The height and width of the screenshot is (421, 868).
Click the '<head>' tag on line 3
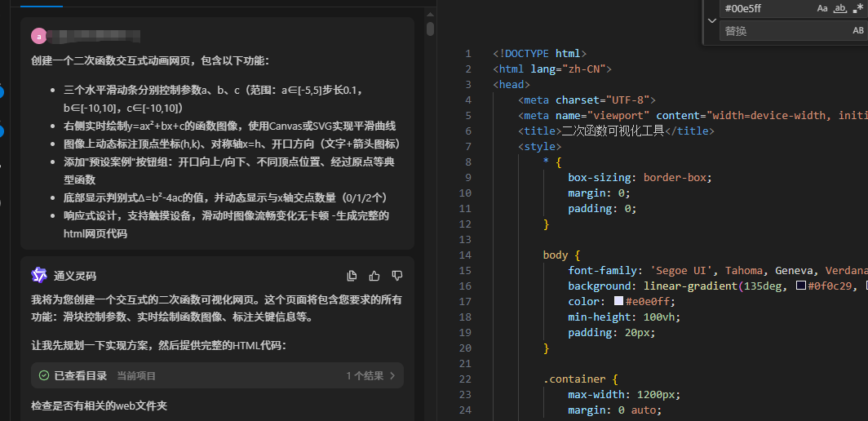pyautogui.click(x=511, y=85)
